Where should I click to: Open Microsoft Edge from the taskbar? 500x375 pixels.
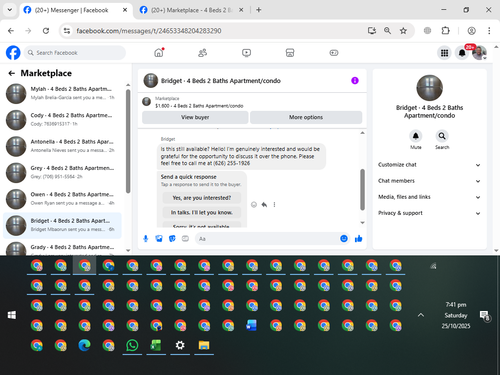84,345
